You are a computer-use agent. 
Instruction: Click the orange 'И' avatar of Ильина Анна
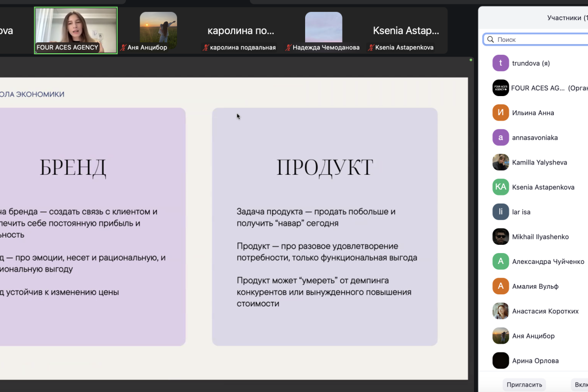[x=501, y=112]
